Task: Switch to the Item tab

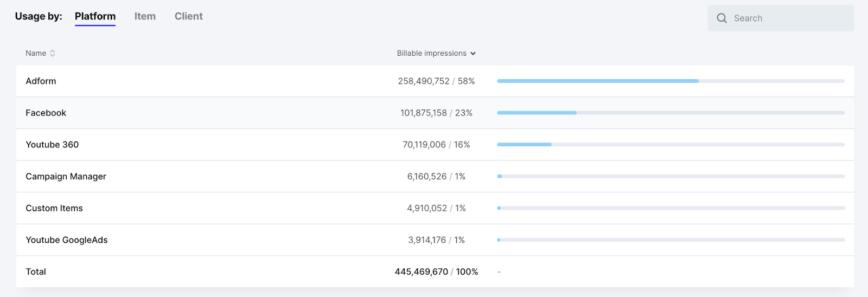Action: coord(145,16)
